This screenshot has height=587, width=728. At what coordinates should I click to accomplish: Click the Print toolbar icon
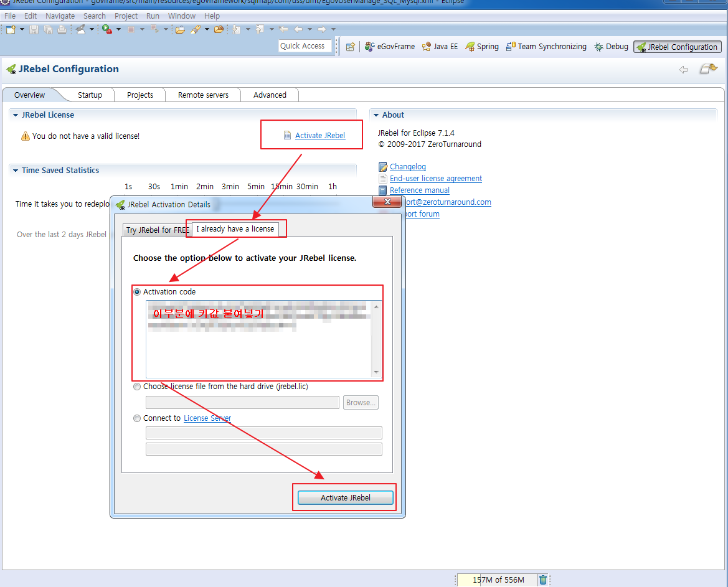pyautogui.click(x=62, y=29)
